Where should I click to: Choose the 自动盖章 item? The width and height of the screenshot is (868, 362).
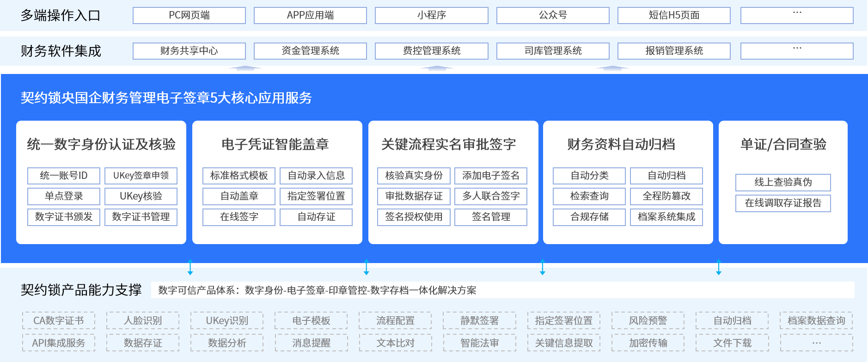[239, 196]
